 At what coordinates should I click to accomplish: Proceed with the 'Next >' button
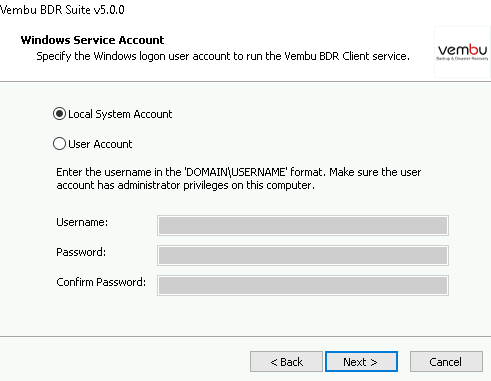[361, 362]
